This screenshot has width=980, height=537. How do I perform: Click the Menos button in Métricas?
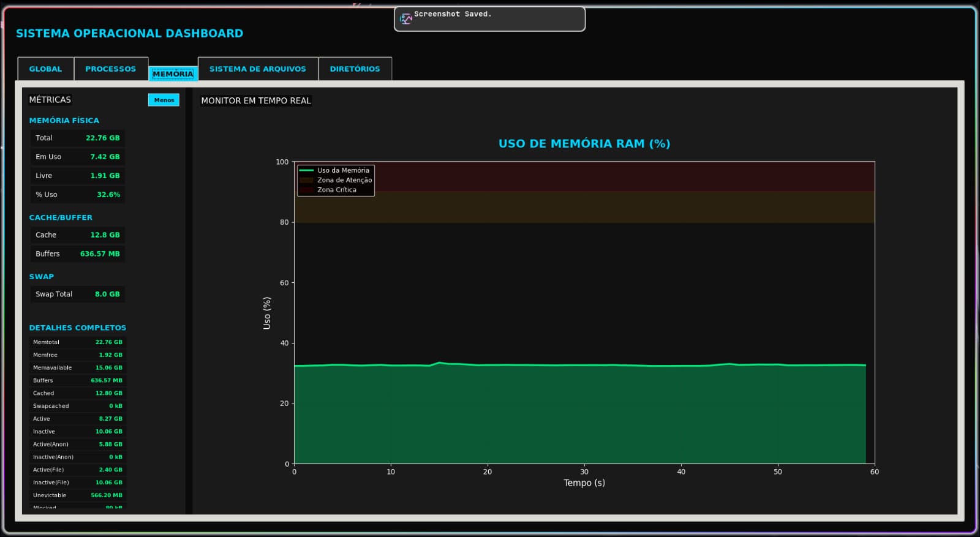point(164,100)
